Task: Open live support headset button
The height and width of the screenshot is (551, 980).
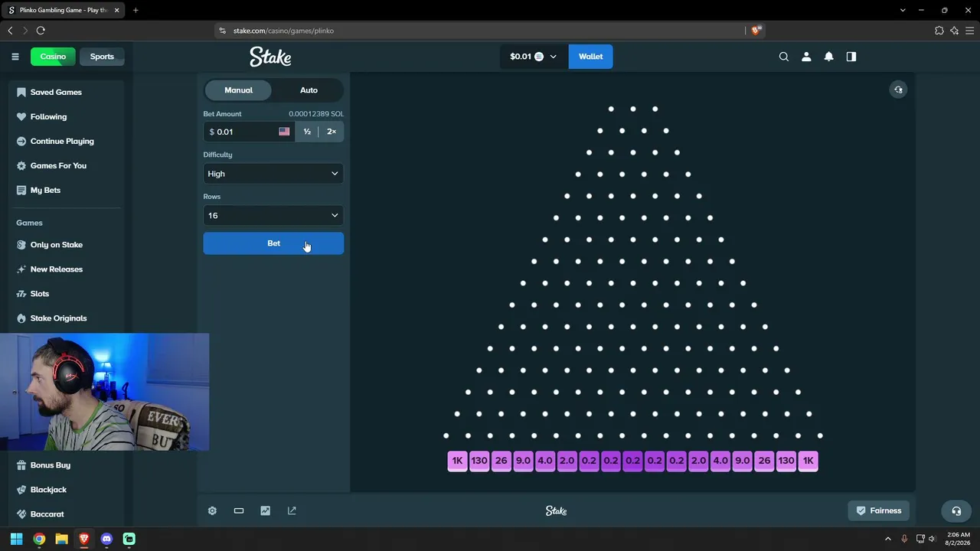Action: (x=956, y=511)
